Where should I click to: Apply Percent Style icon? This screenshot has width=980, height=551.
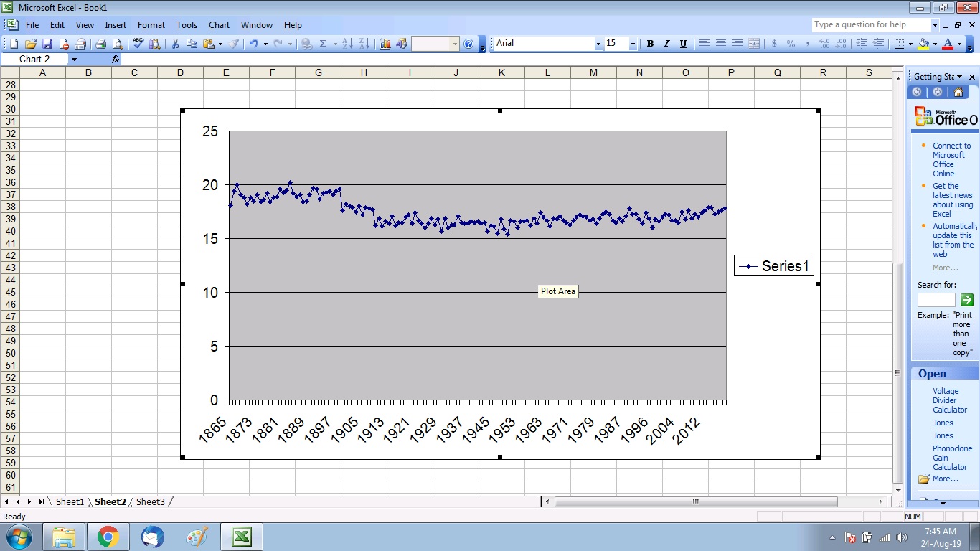791,44
